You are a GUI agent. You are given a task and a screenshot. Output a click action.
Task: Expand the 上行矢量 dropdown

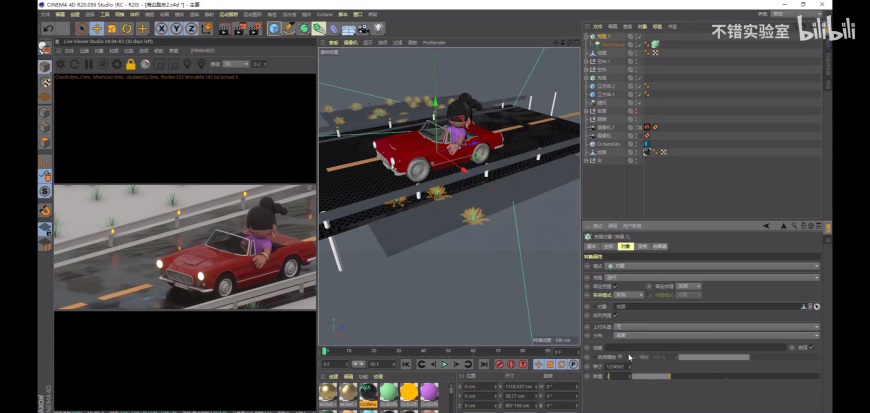click(715, 326)
